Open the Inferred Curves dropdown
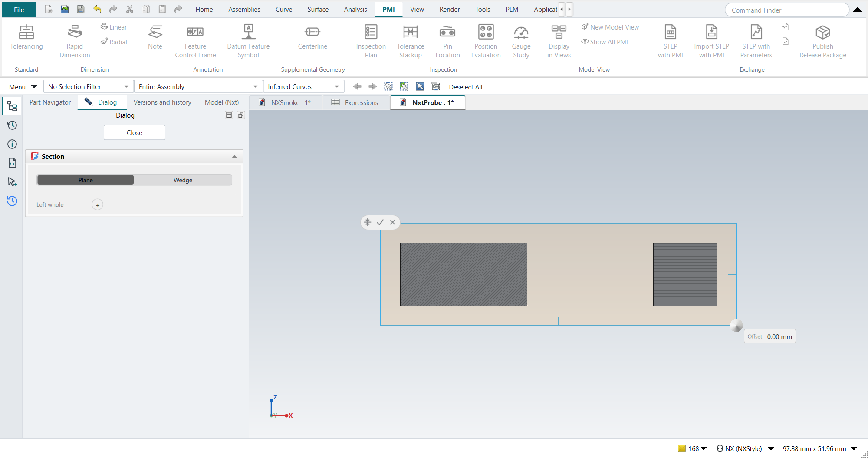868x458 pixels. pyautogui.click(x=303, y=87)
